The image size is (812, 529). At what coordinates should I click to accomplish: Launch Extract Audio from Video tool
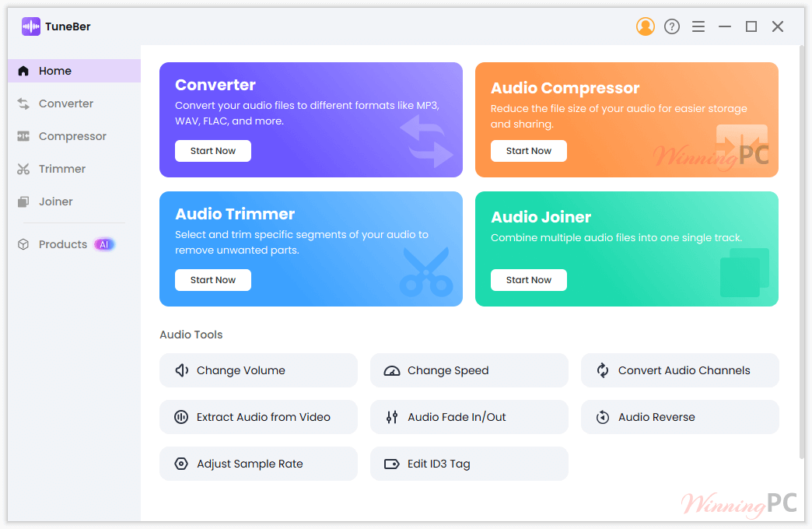tap(258, 417)
